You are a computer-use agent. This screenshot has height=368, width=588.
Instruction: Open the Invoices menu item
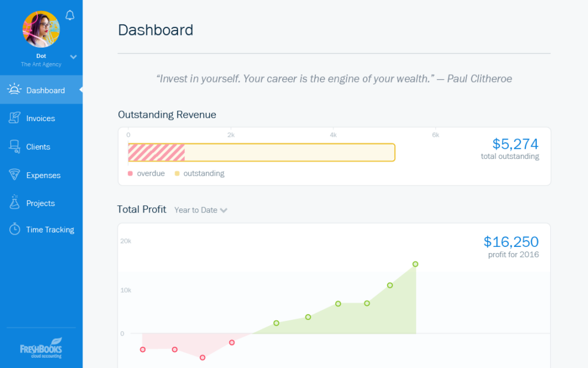(x=41, y=118)
